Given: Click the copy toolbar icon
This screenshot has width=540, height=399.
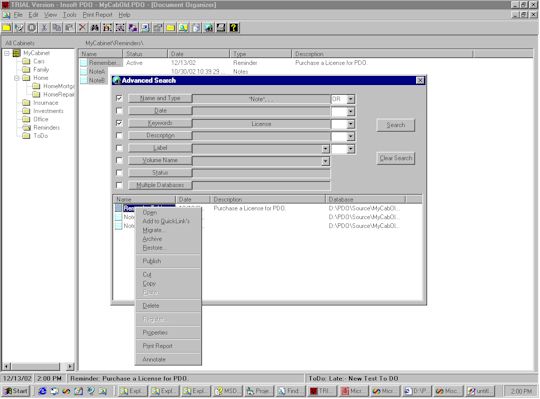Looking at the screenshot, I should click(x=57, y=28).
